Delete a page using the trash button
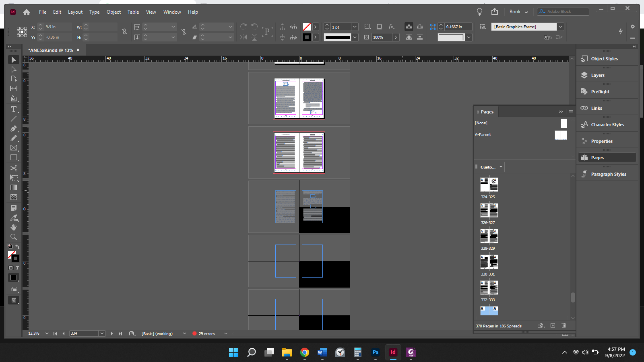The width and height of the screenshot is (644, 362). 563,326
